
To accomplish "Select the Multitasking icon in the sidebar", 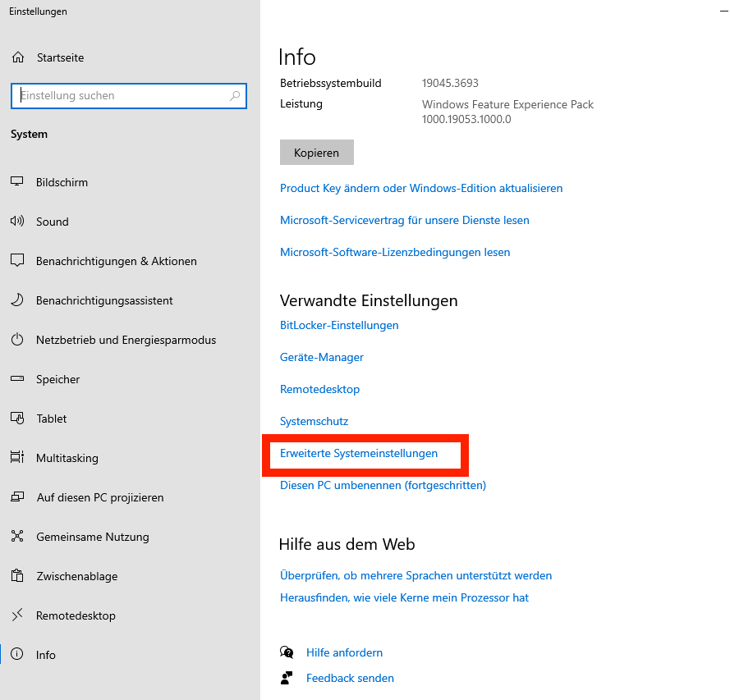I will (17, 458).
